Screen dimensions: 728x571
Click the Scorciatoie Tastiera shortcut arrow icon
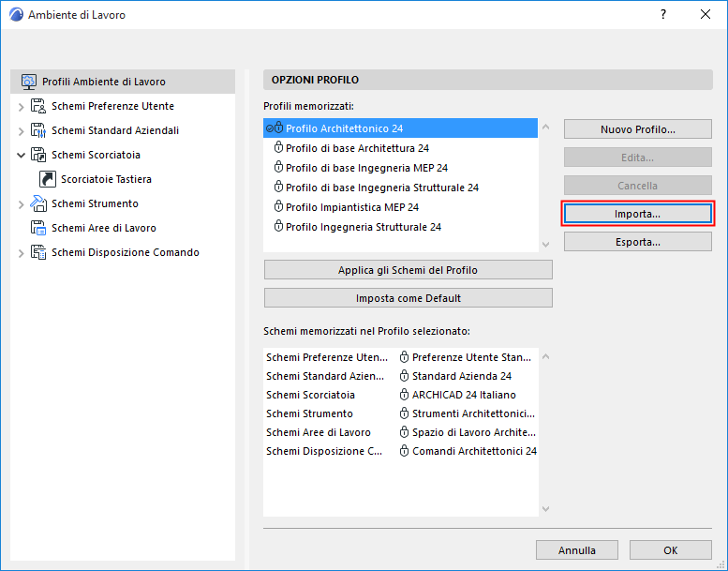point(48,179)
